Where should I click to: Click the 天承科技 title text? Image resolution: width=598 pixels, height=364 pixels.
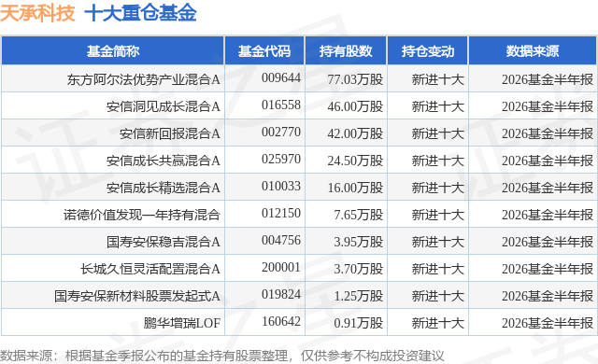pyautogui.click(x=37, y=13)
